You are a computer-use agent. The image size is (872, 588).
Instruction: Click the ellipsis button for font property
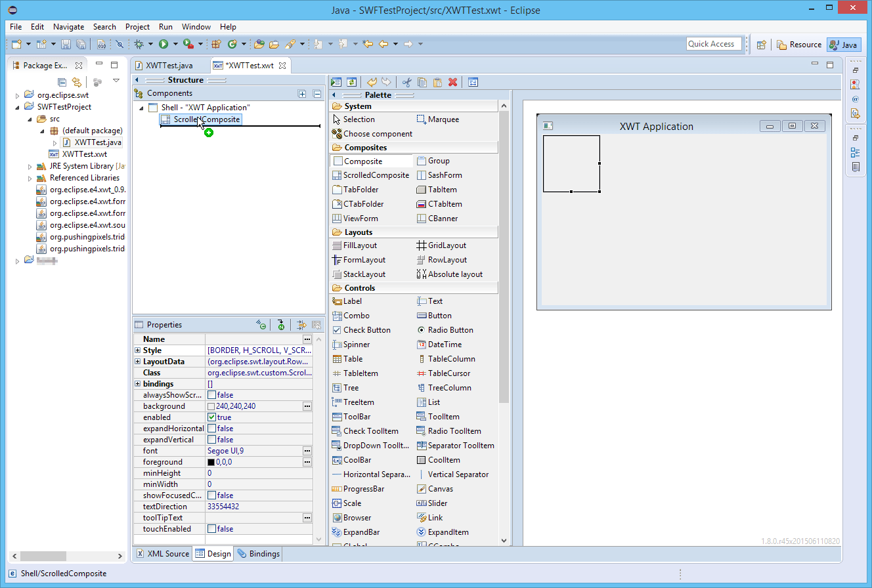307,451
